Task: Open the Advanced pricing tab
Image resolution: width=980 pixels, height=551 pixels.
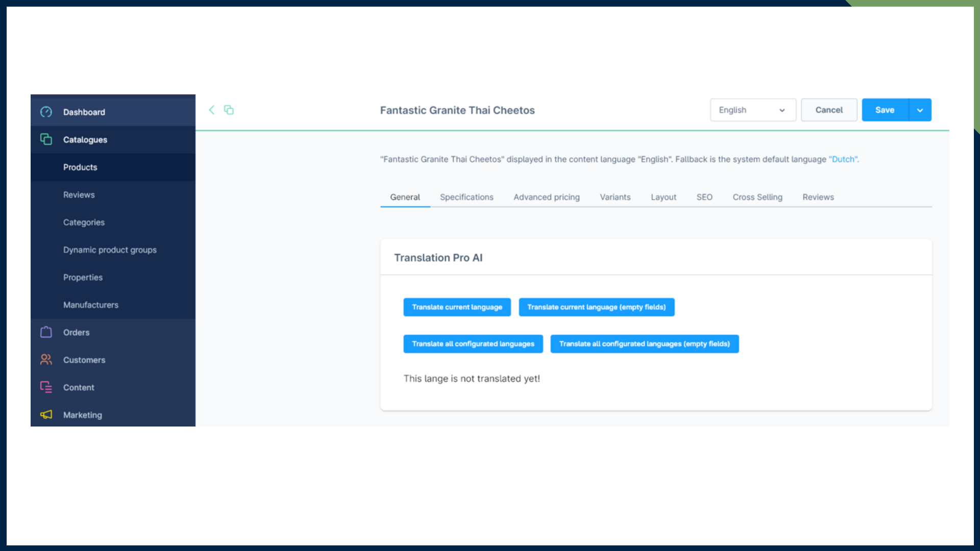Action: pos(546,197)
